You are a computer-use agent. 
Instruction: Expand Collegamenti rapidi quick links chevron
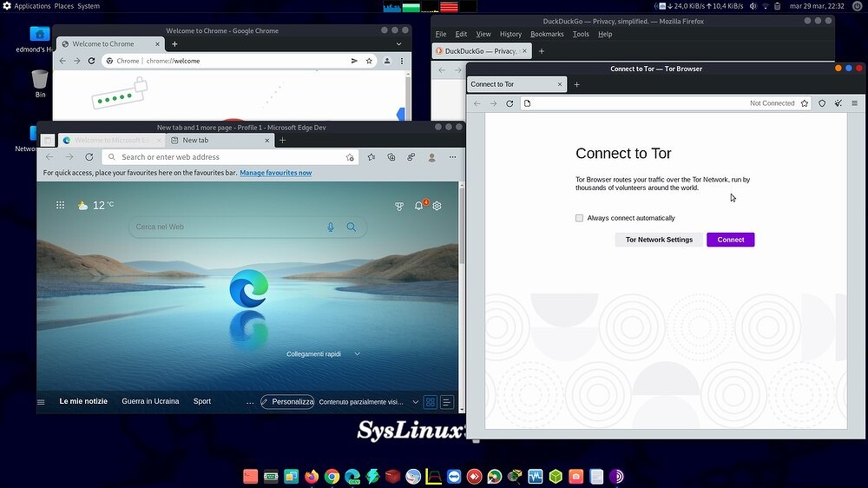click(357, 354)
